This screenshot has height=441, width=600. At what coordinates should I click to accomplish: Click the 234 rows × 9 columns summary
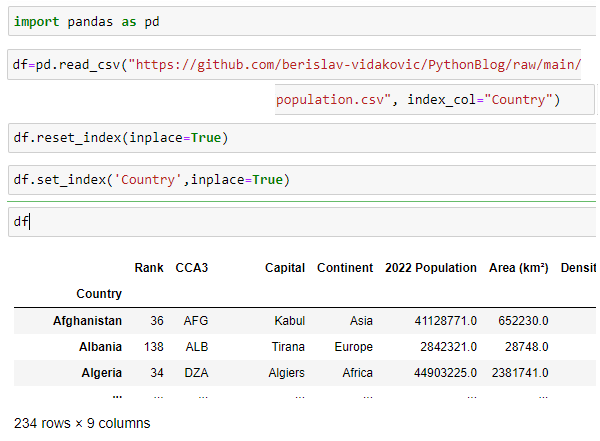[x=82, y=423]
